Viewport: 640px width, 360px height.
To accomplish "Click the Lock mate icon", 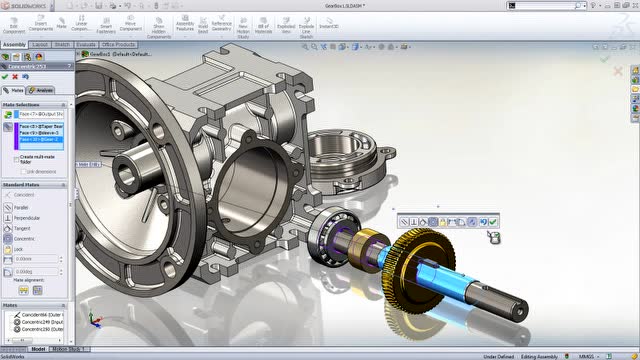I will coord(8,249).
